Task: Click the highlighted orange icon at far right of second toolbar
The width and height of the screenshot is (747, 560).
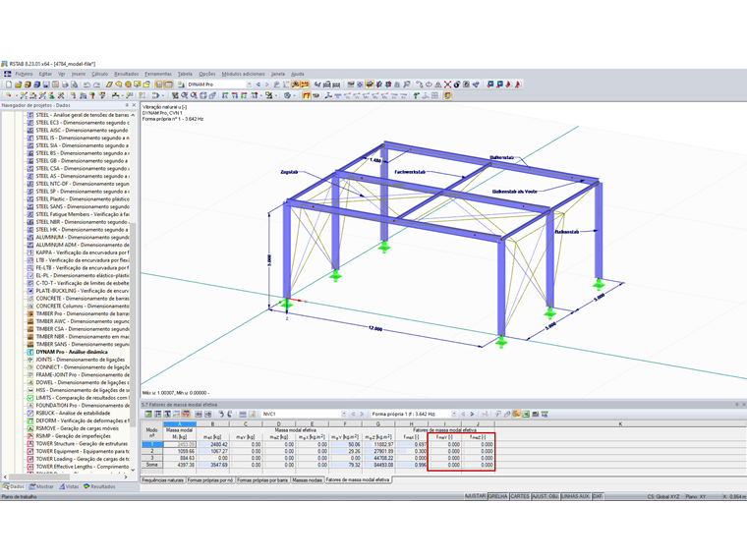Action: click(447, 95)
